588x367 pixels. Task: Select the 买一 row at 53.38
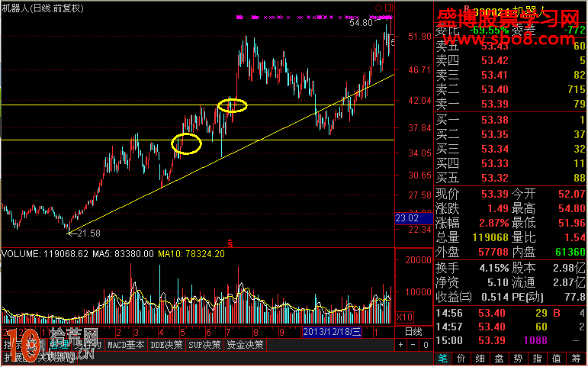point(510,120)
